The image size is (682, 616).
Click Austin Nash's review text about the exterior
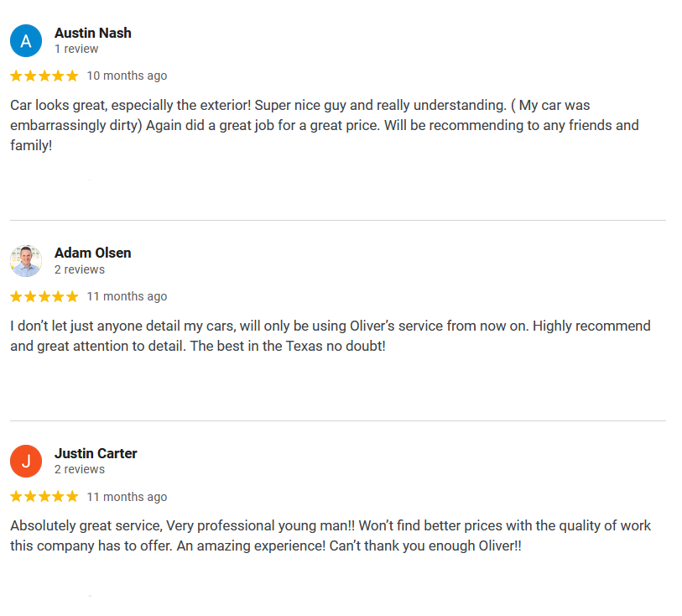pos(325,125)
